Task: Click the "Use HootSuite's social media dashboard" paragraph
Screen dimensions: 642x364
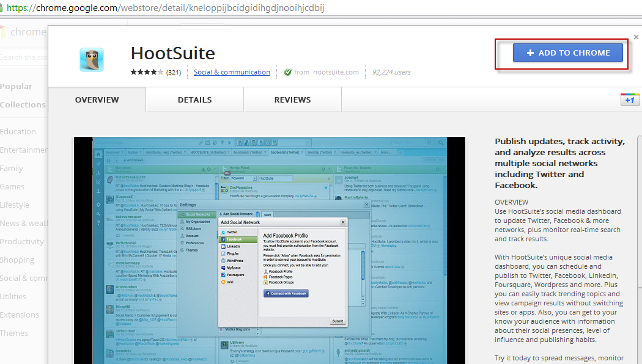Action: pyautogui.click(x=558, y=225)
